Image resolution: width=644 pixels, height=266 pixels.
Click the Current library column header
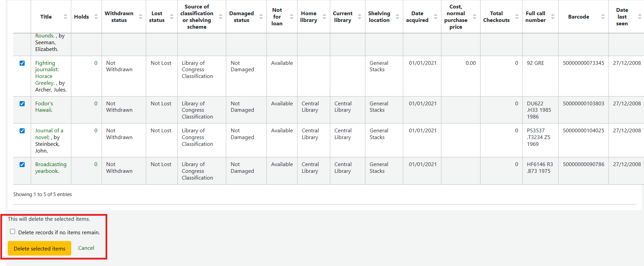coord(342,17)
